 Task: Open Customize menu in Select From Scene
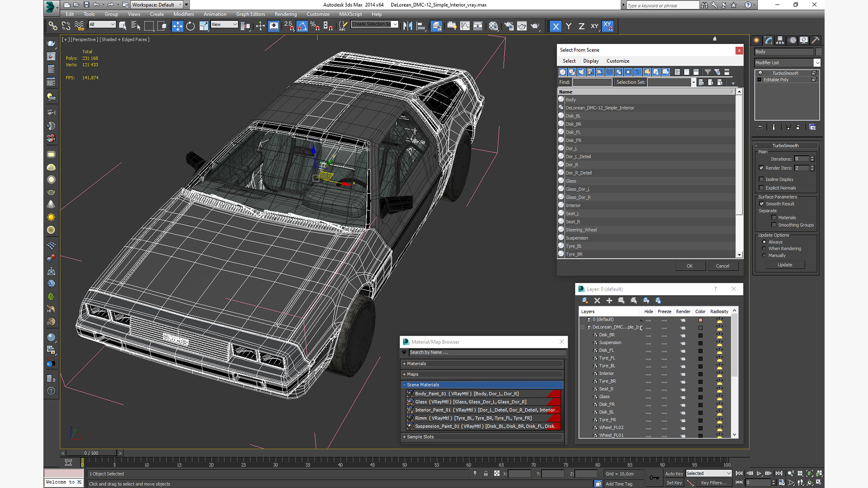pyautogui.click(x=618, y=61)
